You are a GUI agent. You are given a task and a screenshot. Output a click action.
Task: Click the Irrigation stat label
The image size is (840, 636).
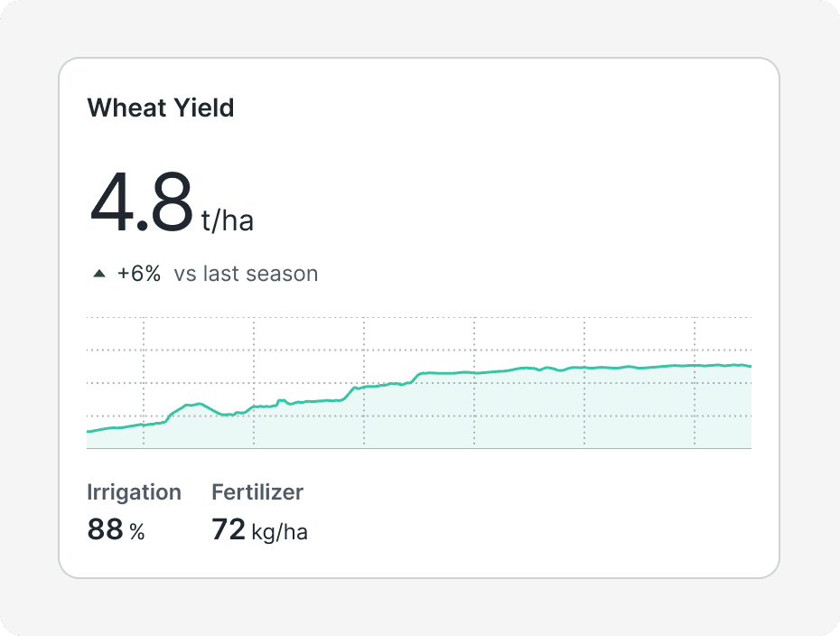point(134,492)
